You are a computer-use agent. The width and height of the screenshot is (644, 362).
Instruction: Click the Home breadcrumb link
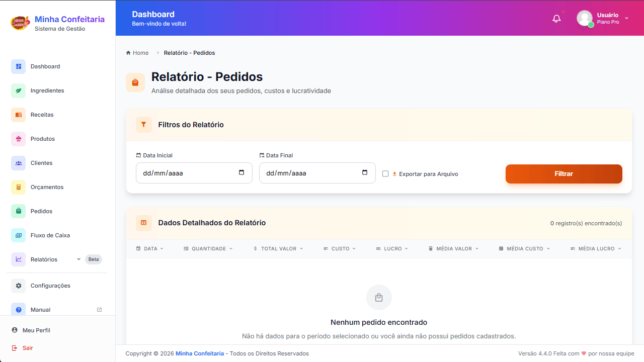[140, 53]
